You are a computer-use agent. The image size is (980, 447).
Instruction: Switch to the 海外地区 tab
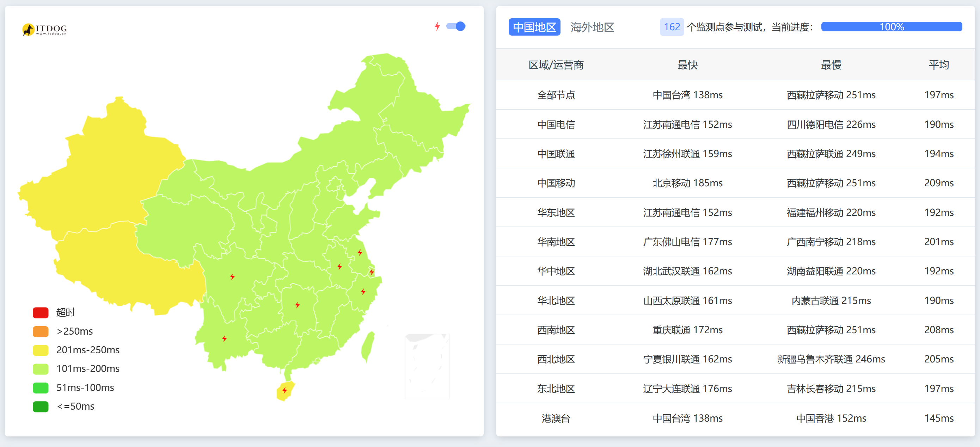tap(592, 27)
